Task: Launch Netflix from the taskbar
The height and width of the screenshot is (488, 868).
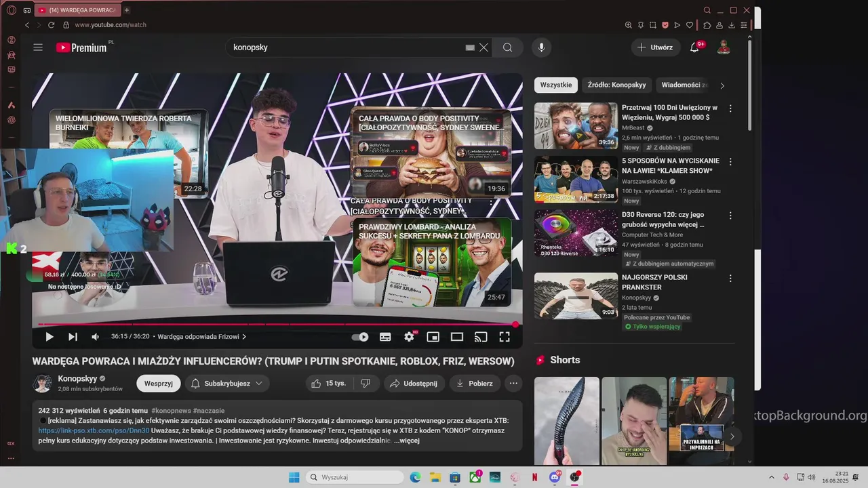Action: (x=534, y=477)
